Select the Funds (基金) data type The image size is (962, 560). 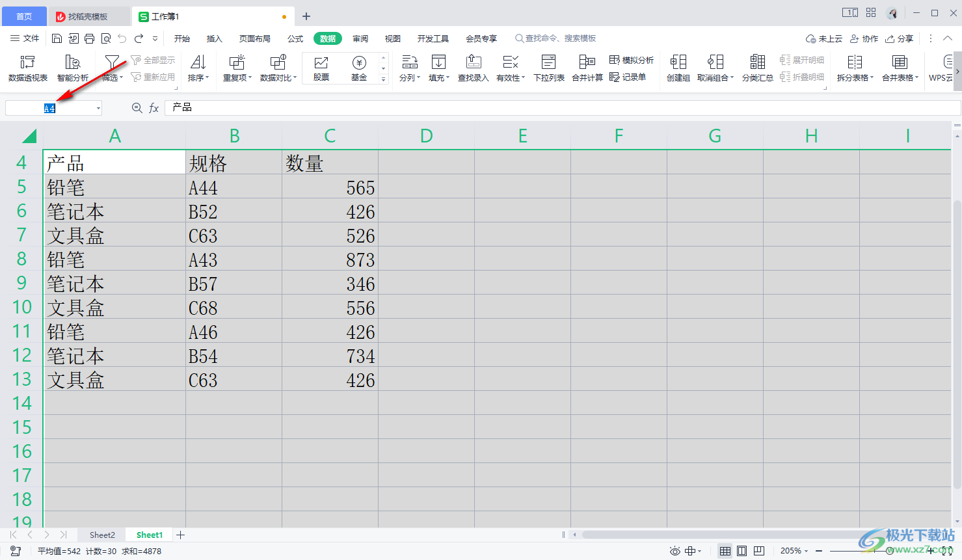click(x=359, y=68)
